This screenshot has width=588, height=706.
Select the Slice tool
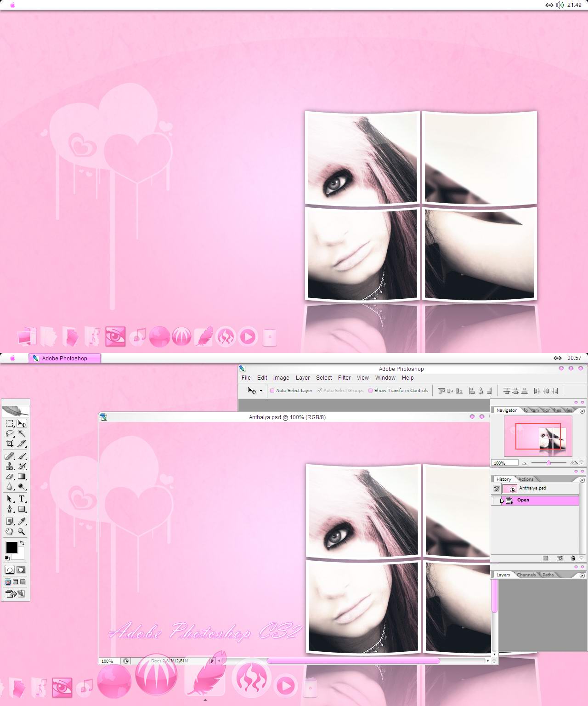coord(22,444)
